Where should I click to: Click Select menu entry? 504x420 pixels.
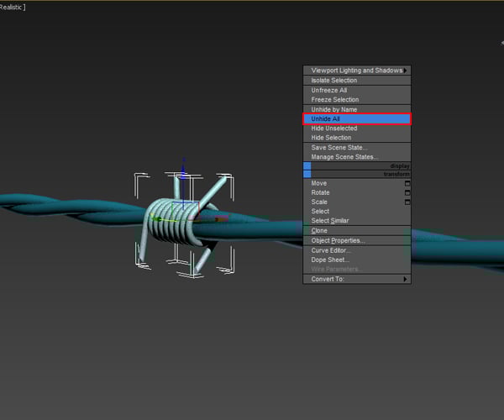[x=357, y=211]
